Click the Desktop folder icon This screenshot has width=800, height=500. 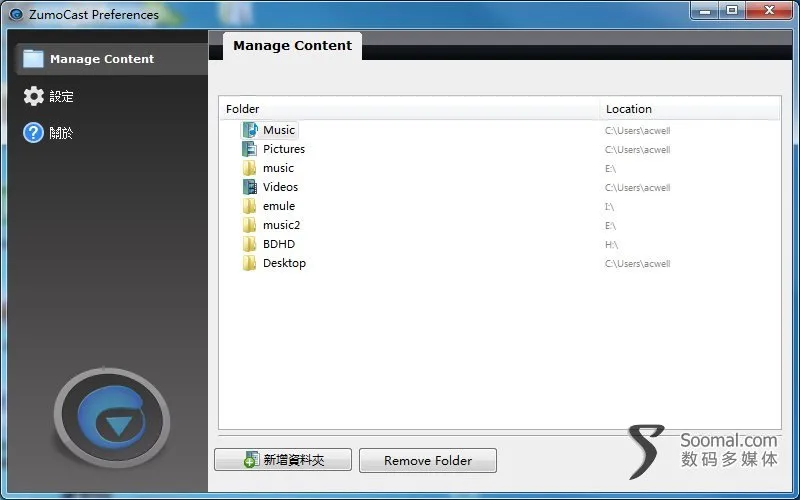[249, 263]
